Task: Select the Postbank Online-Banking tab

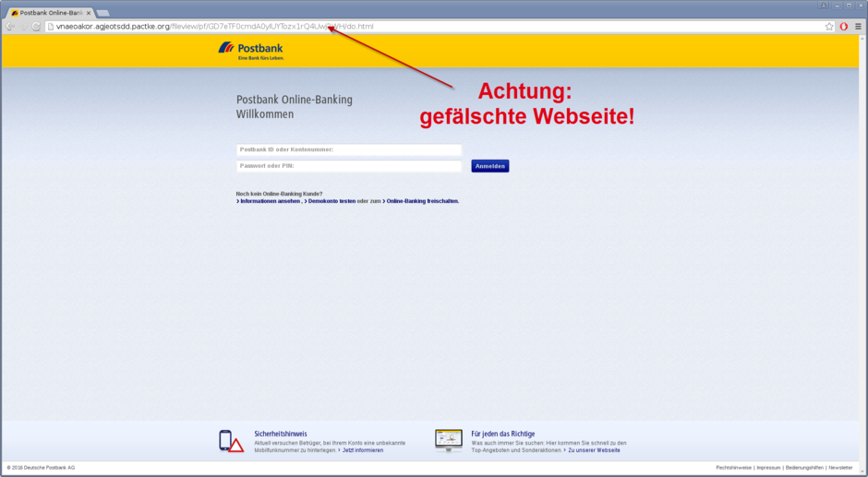Action: coord(51,13)
